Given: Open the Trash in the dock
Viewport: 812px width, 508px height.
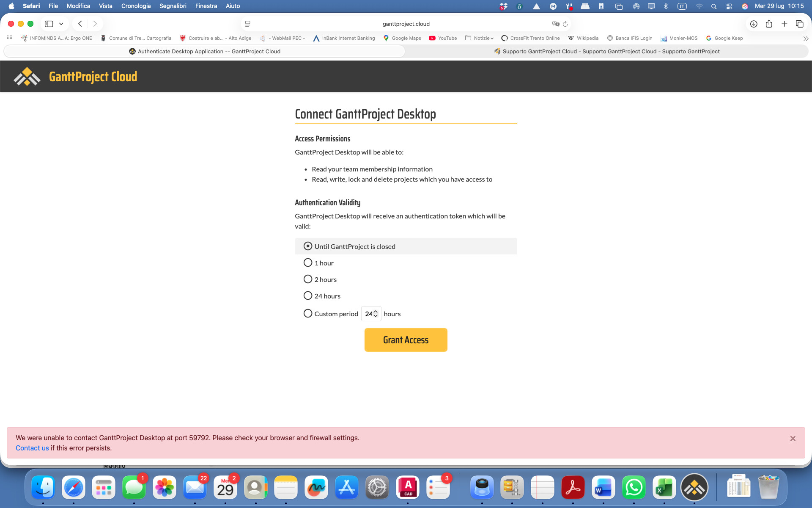Looking at the screenshot, I should click(x=769, y=487).
